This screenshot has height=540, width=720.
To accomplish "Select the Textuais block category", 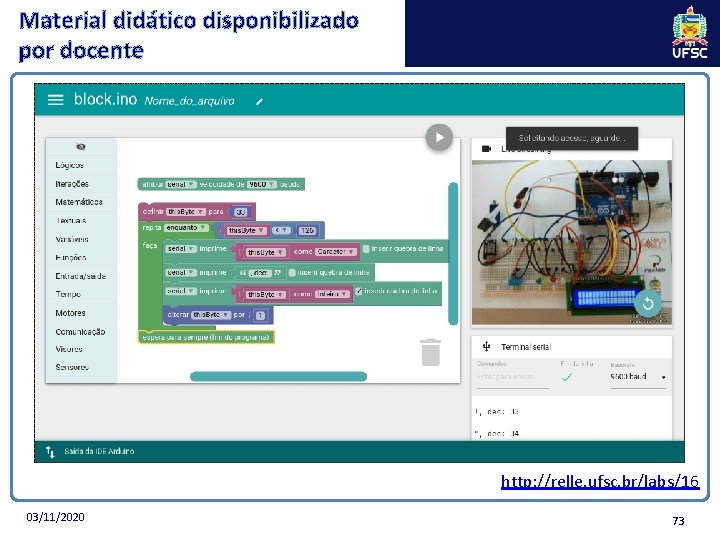I will tap(71, 221).
